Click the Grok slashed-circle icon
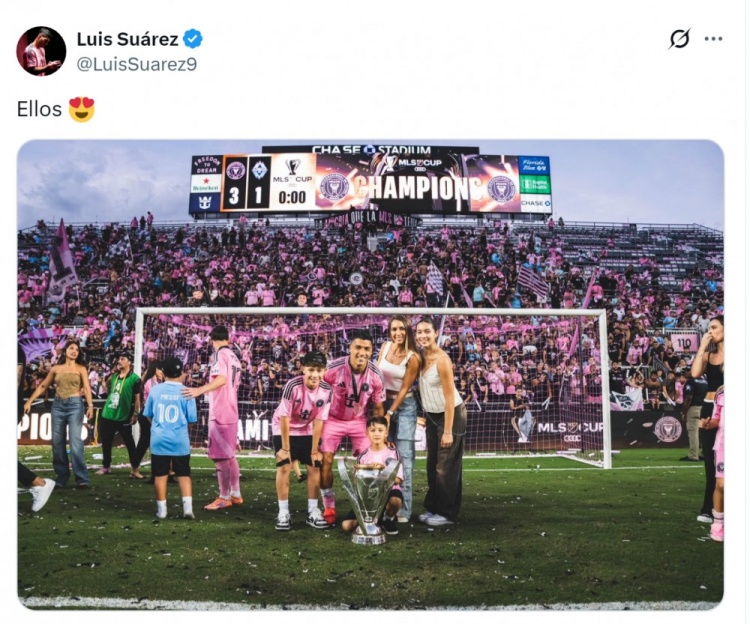The height and width of the screenshot is (624, 750). point(679,39)
